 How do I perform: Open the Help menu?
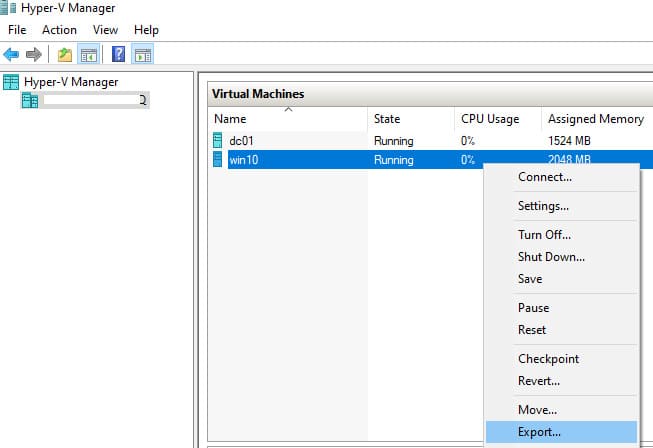pos(146,30)
